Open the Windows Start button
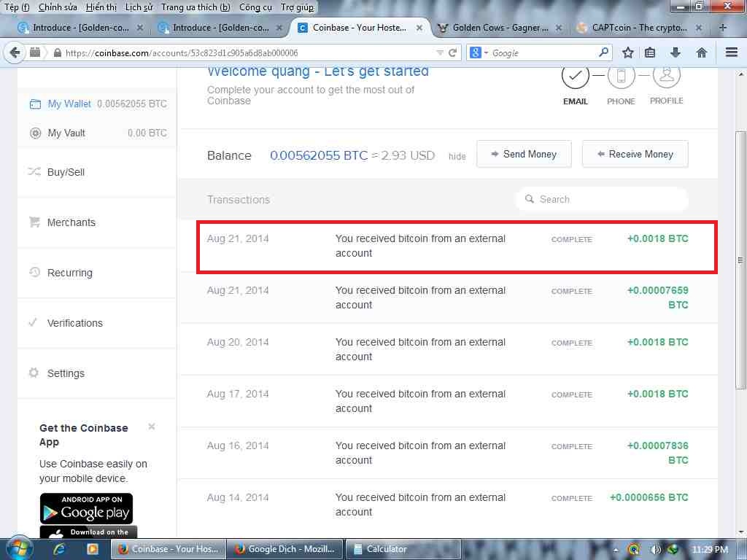The image size is (747, 560). pos(19,549)
